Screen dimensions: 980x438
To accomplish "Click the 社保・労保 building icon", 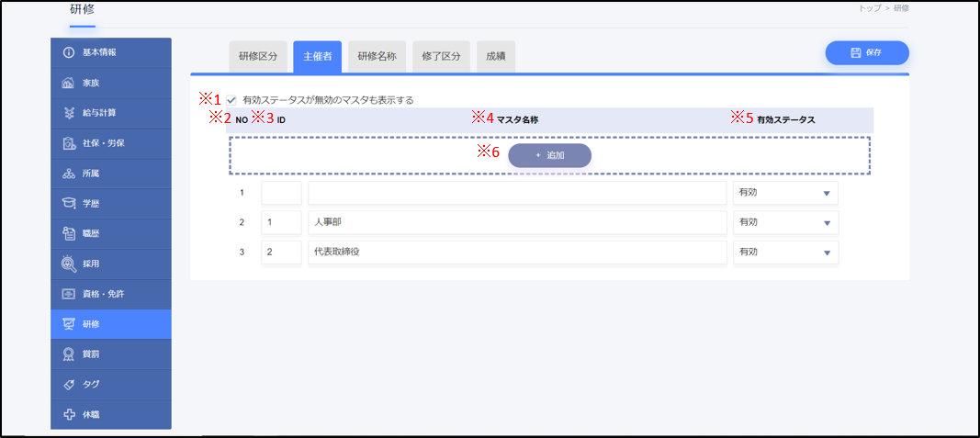I will (x=69, y=143).
